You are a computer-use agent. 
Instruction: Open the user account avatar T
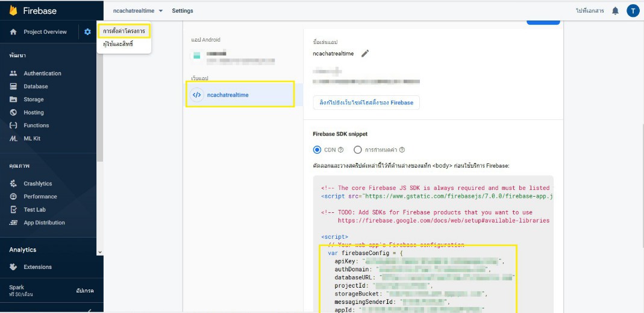tap(633, 11)
